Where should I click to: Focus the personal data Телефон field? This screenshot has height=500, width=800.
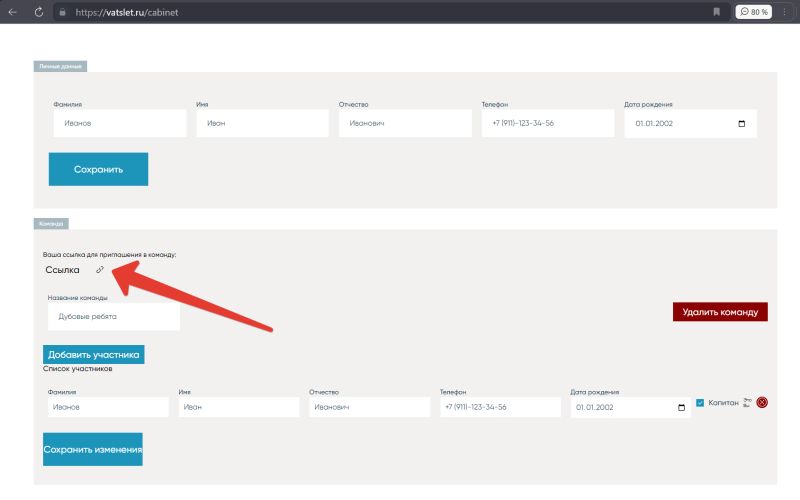coord(548,123)
